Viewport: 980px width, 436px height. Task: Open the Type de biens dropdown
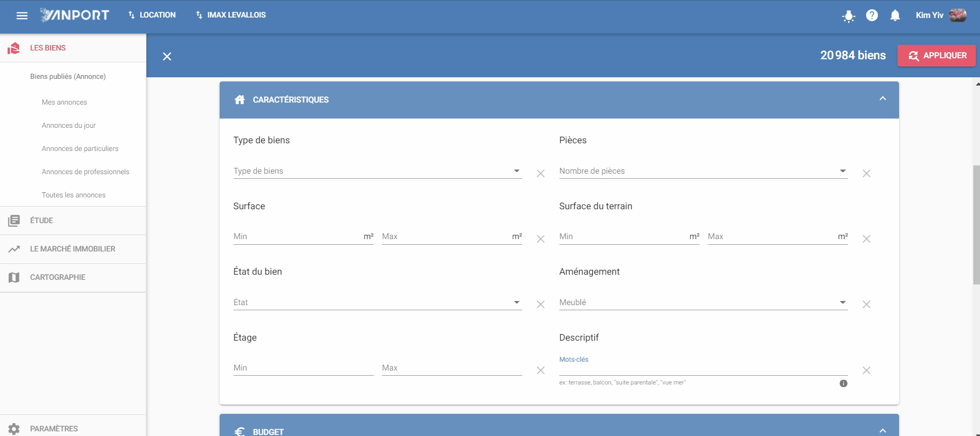(x=377, y=171)
